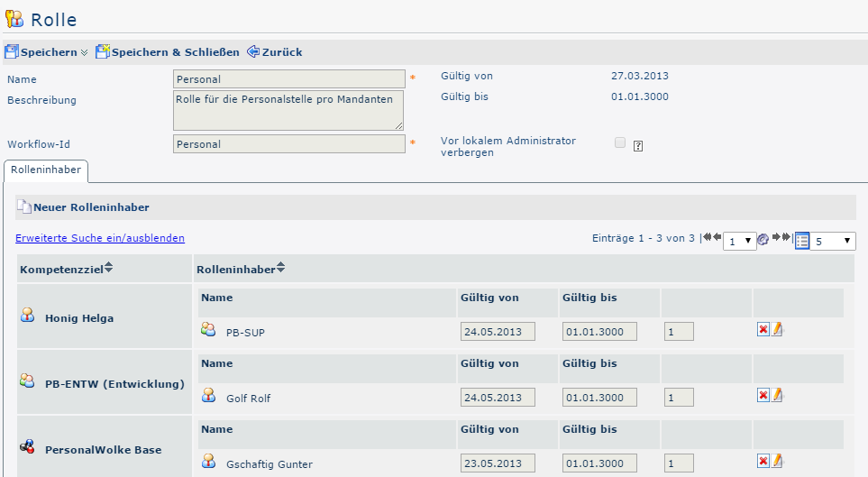
Task: Click the Neuer Rolleninhaber document icon
Action: click(23, 207)
